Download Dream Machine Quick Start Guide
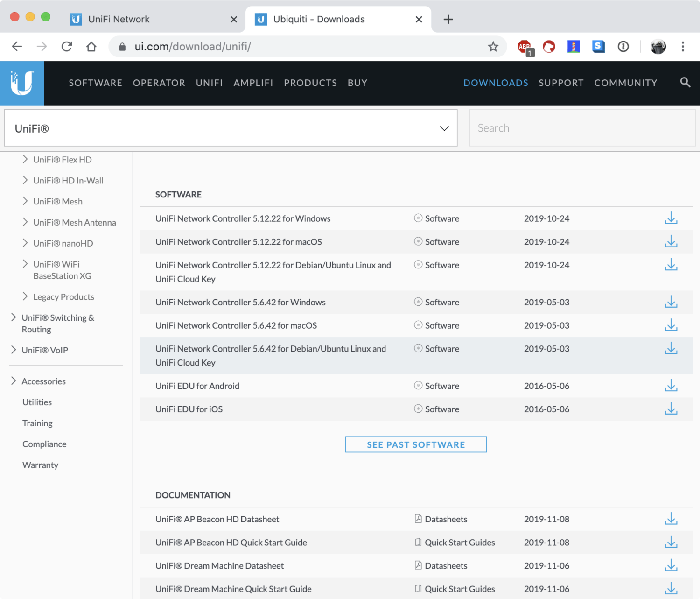This screenshot has width=700, height=599. coord(671,589)
